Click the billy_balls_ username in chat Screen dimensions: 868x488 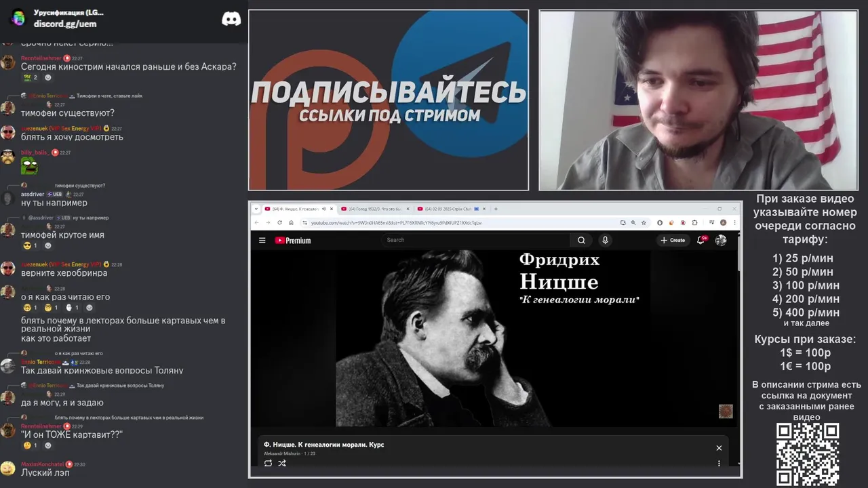pos(35,152)
